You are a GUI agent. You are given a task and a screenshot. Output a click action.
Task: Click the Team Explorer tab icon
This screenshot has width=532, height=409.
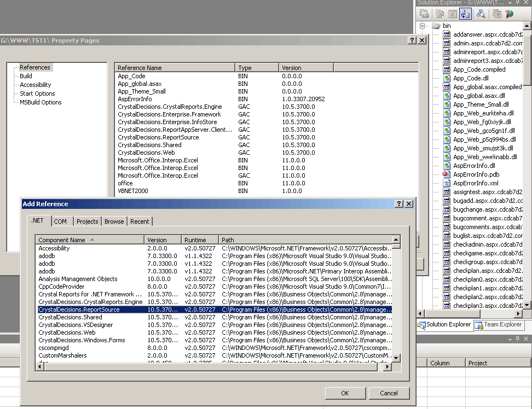click(479, 325)
